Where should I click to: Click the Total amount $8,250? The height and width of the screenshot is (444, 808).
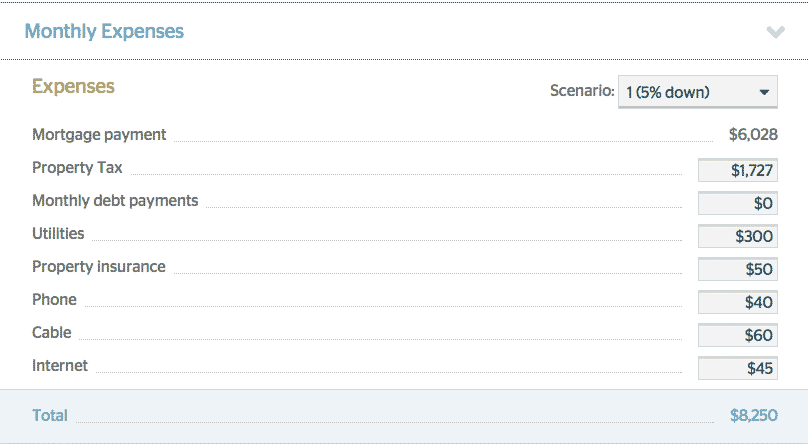753,415
